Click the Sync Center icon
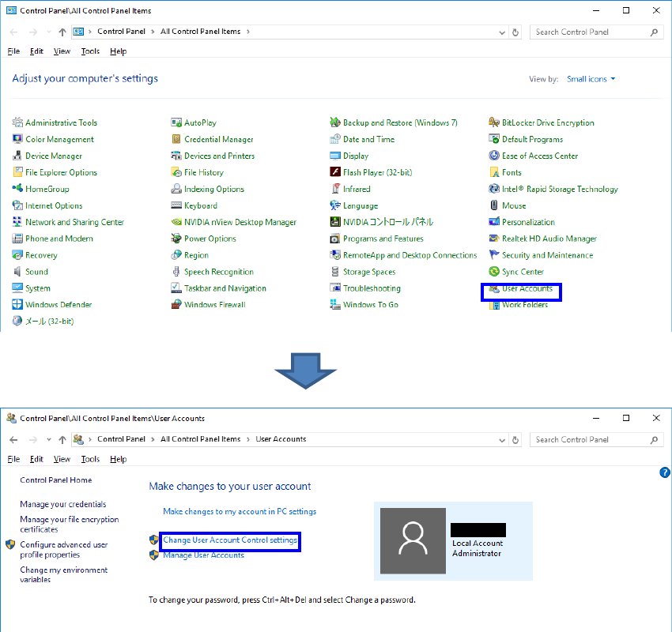Viewport: 672px width, 632px height. (493, 272)
